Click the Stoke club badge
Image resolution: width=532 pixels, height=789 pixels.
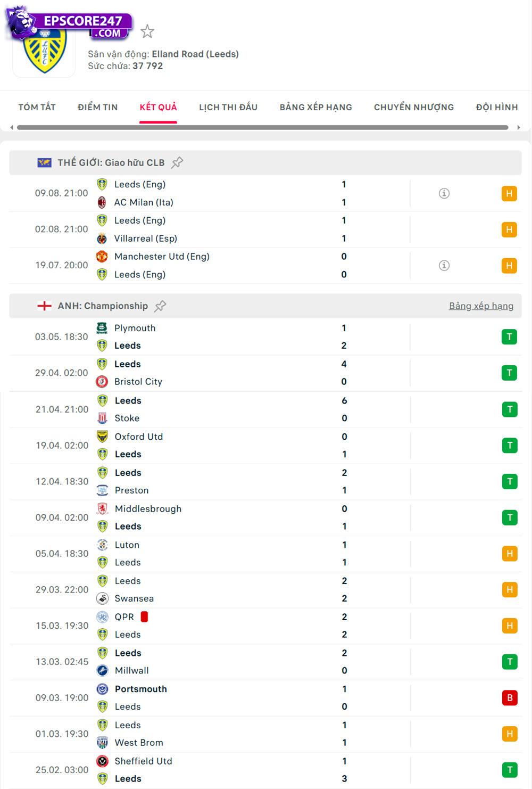(102, 418)
